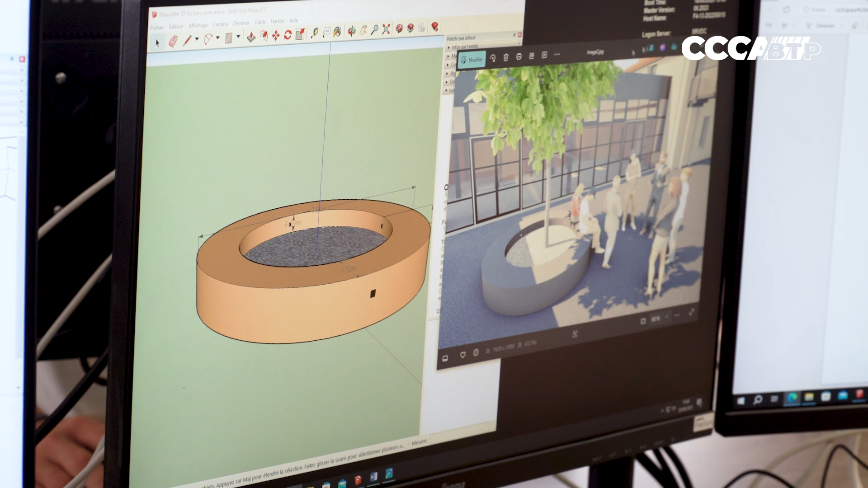Viewport: 868px width, 488px height.
Task: Activate the Offset tool
Action: (x=264, y=36)
